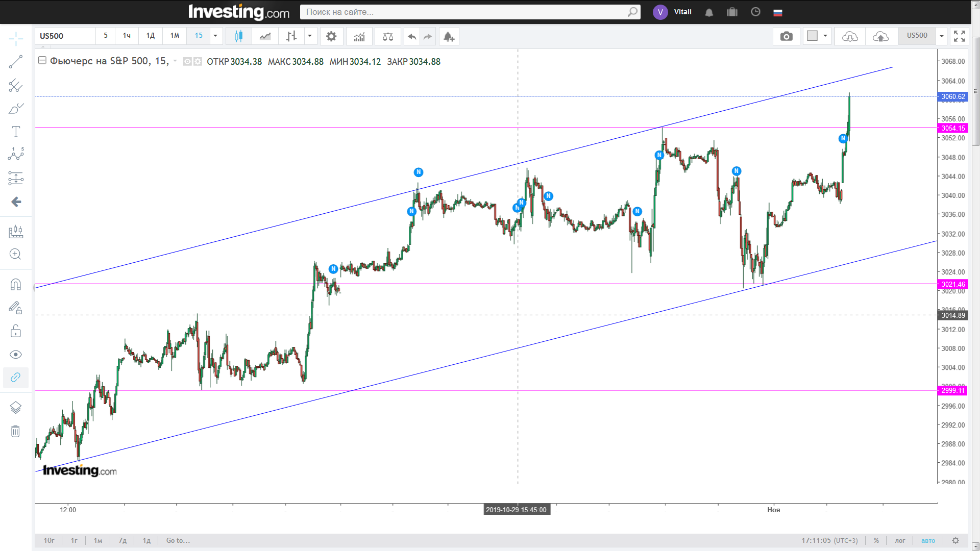Set the 7д range at bottom
The width and height of the screenshot is (980, 551).
coord(122,540)
